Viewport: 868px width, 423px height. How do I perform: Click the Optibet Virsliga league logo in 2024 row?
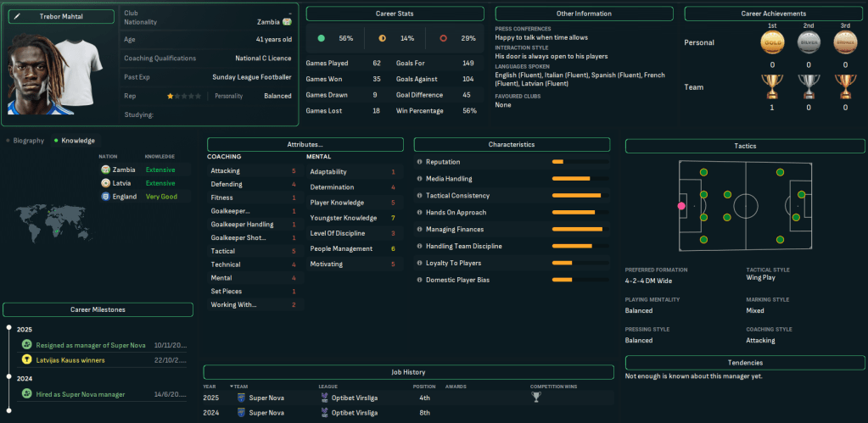pos(324,414)
